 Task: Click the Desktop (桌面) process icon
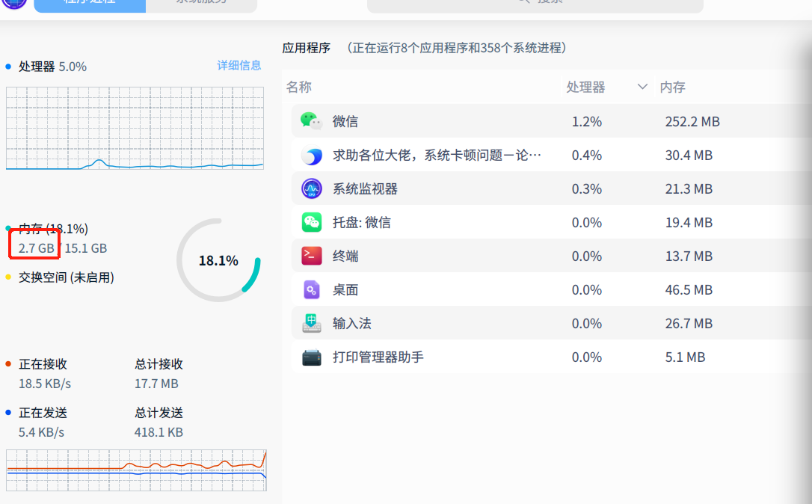tap(311, 290)
